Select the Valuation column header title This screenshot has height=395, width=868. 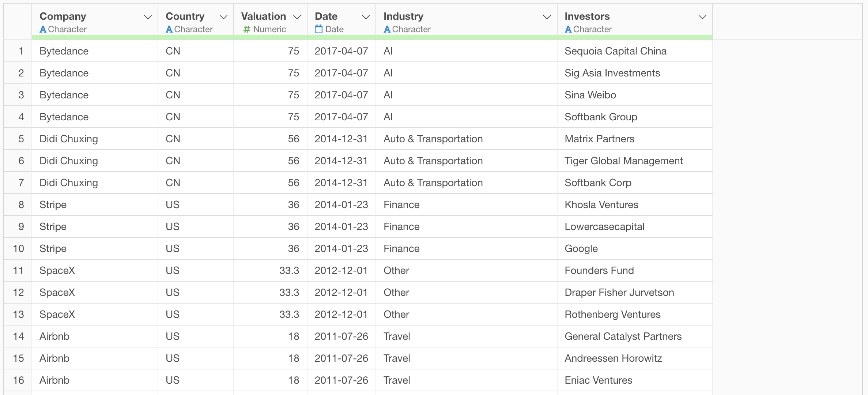(x=264, y=16)
